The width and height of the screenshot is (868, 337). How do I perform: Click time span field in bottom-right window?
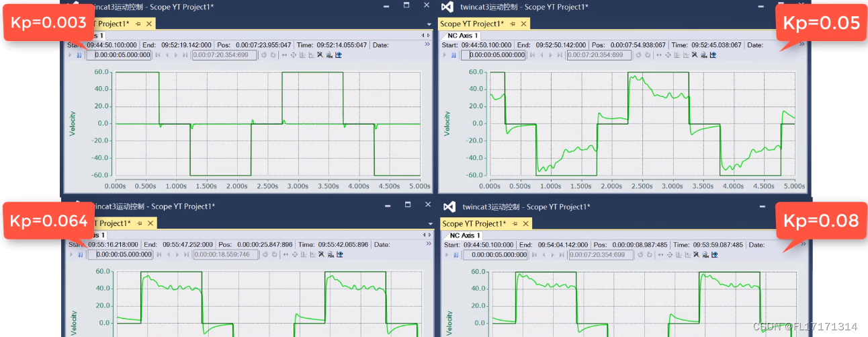pyautogui.click(x=495, y=254)
